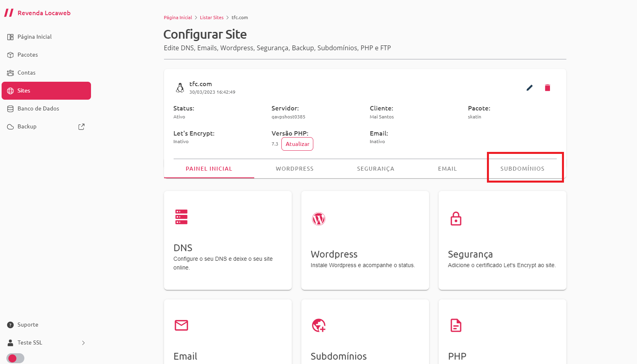This screenshot has width=637, height=364.
Task: Follow the Página Inicial breadcrumb link
Action: click(x=178, y=18)
